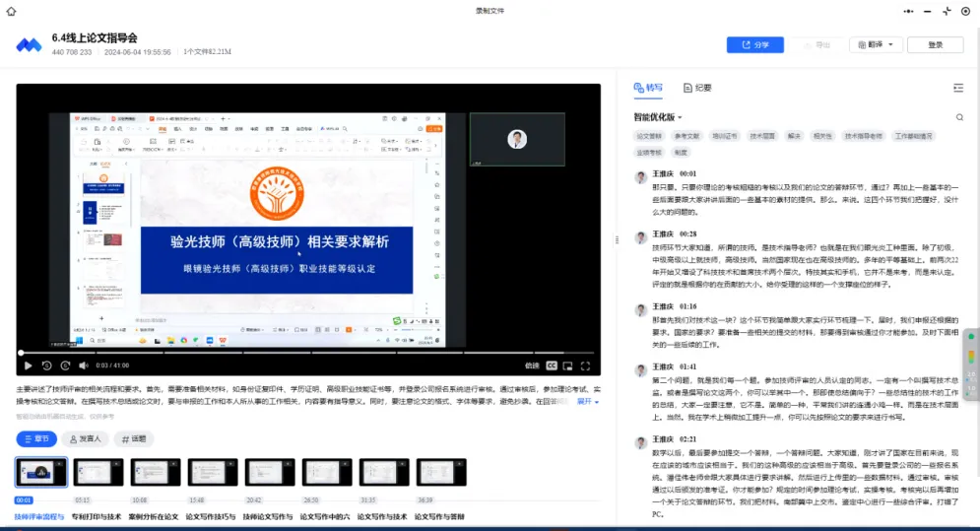Collapse transcript panel with list icon
Screen dimensions: 980x531
pyautogui.click(x=958, y=88)
